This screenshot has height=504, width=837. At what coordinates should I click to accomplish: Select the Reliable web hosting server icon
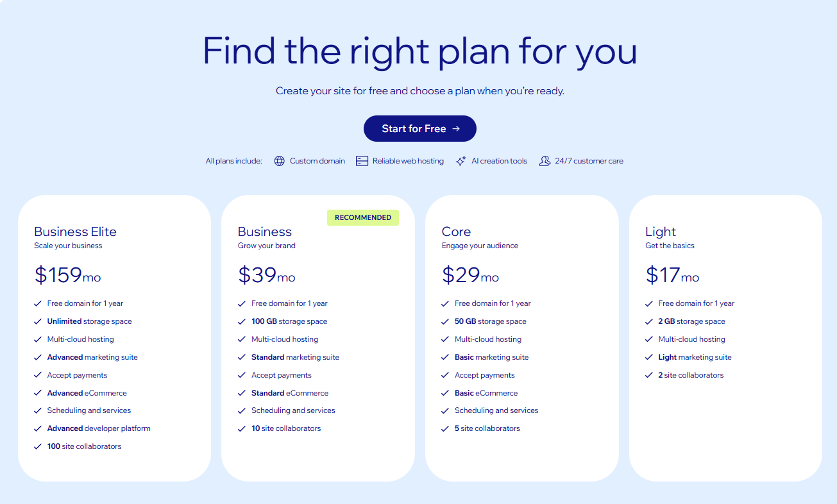[361, 161]
